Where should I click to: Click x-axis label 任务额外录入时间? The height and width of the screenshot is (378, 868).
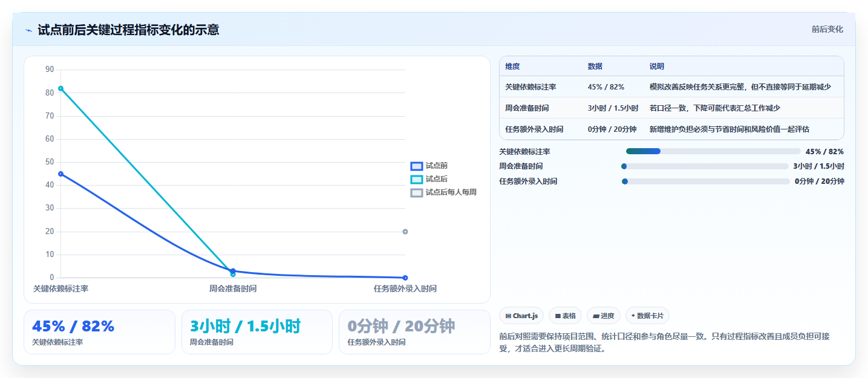point(405,288)
